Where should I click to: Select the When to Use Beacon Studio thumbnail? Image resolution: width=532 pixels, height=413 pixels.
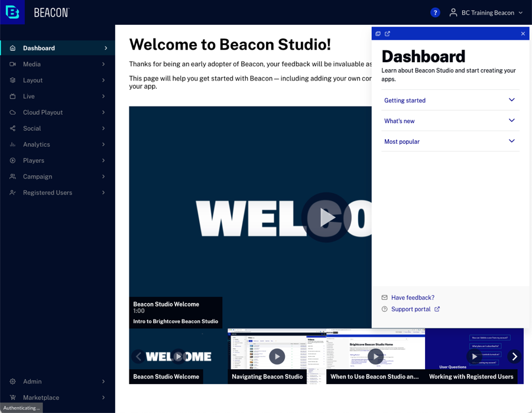click(375, 356)
